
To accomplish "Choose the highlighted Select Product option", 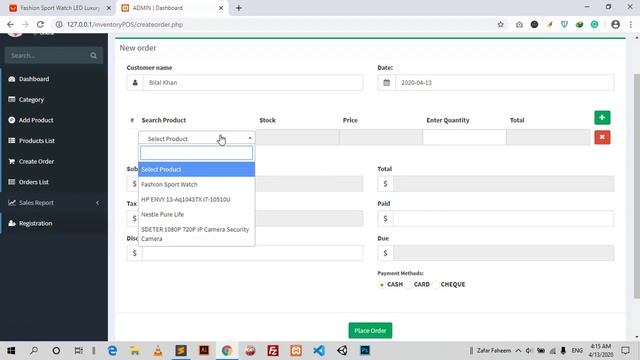I will 197,169.
